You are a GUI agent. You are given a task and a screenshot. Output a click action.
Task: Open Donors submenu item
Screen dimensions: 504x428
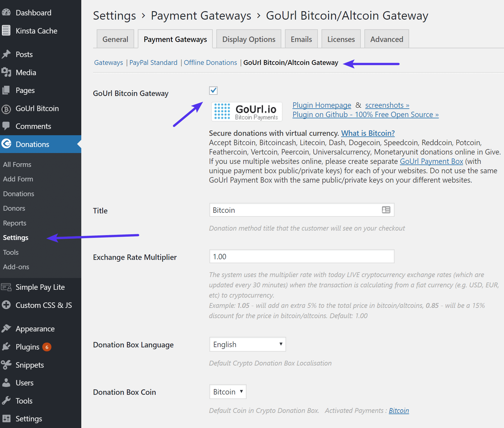pyautogui.click(x=14, y=208)
